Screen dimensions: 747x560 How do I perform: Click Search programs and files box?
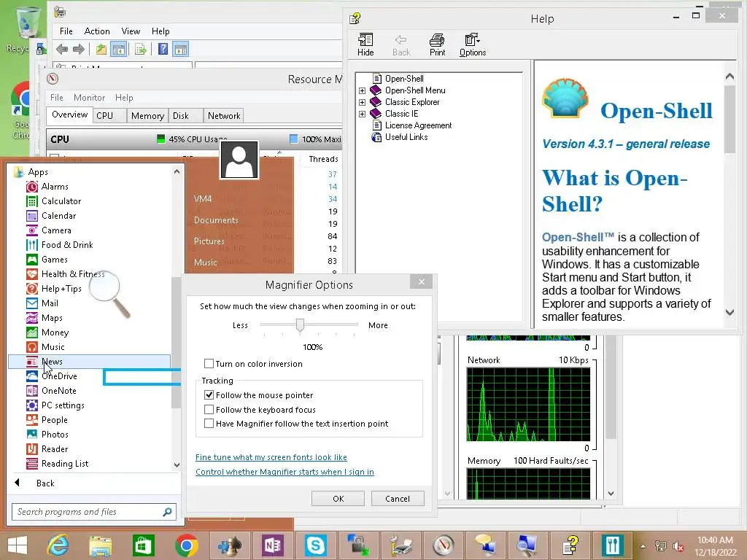pyautogui.click(x=94, y=512)
